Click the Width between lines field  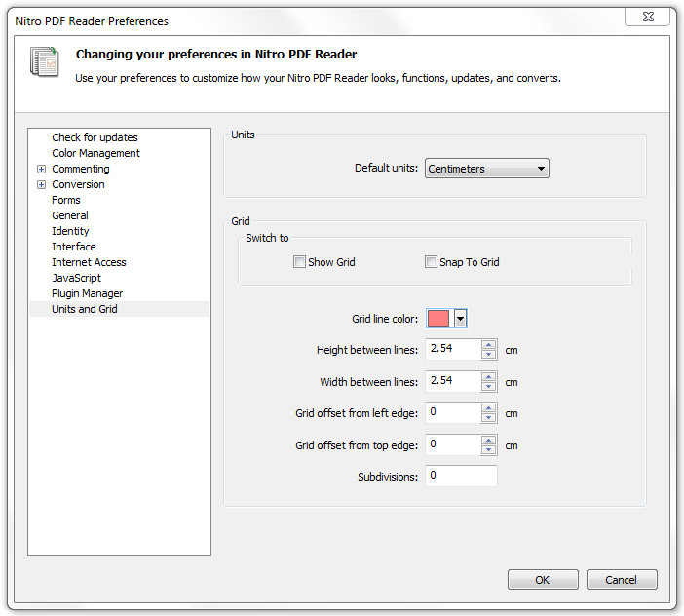click(453, 382)
